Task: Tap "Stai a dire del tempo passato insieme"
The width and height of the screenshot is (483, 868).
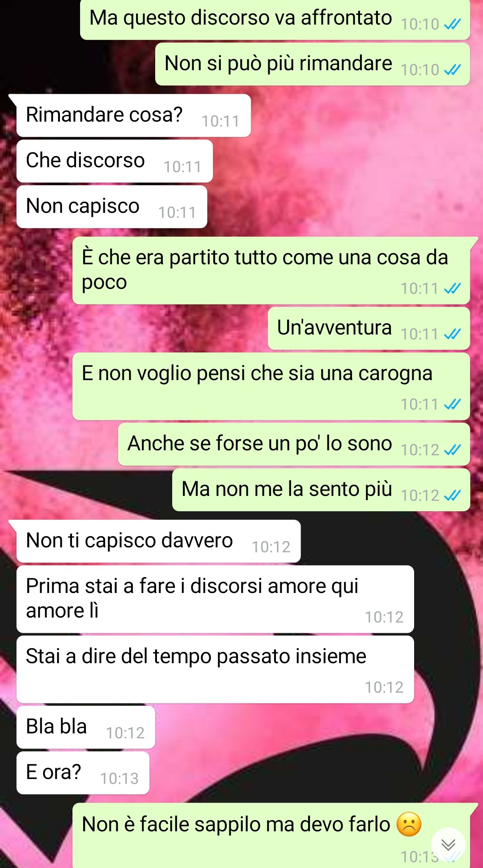Action: pos(215,669)
